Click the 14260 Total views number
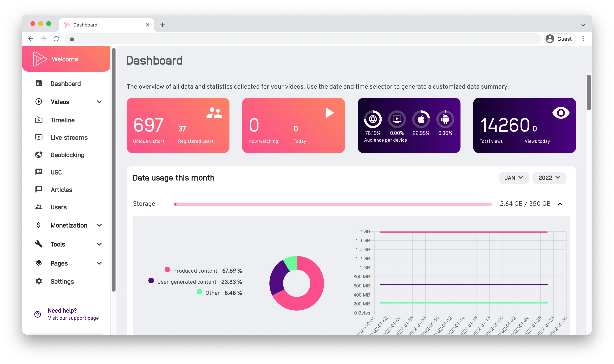The height and width of the screenshot is (364, 614). (x=505, y=125)
